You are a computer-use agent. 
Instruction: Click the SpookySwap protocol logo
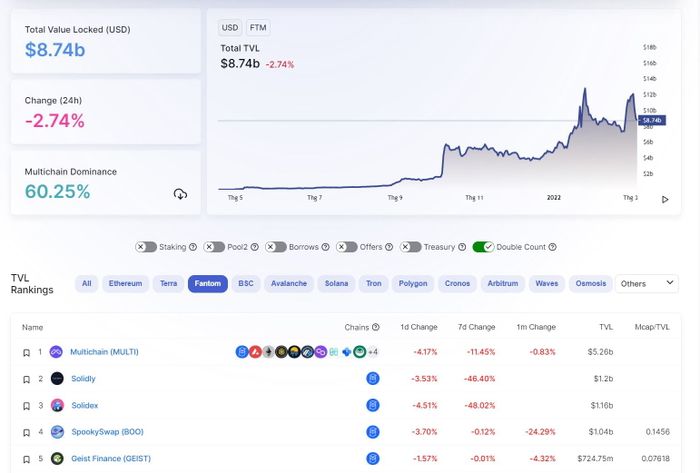pos(57,432)
